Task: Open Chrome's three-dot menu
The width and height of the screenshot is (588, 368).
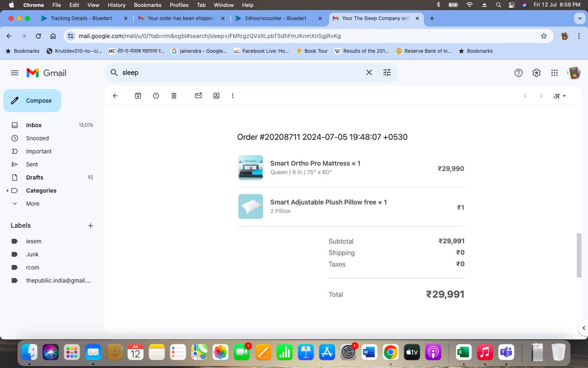Action: tap(580, 36)
